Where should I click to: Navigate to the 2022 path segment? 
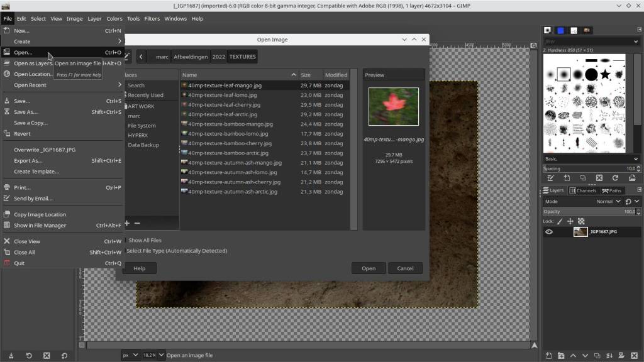point(218,57)
